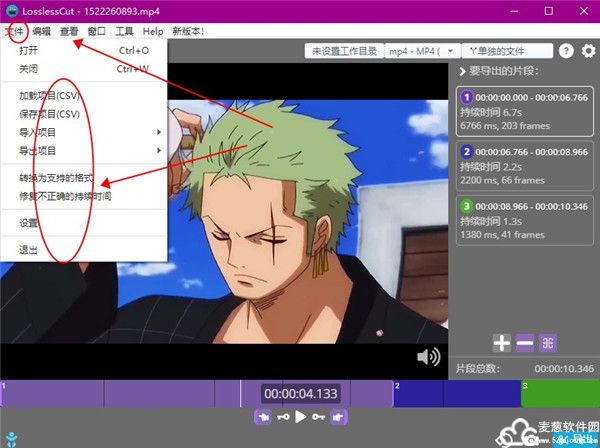Click dark blue segment 2 on timeline
The image size is (600, 448).
(x=457, y=394)
